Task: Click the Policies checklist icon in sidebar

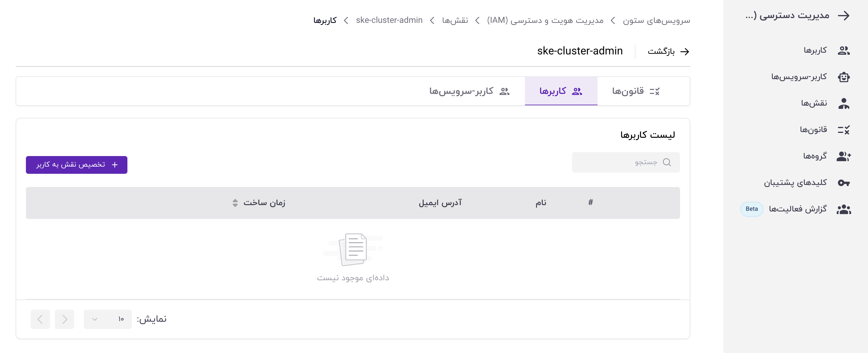Action: [x=843, y=130]
